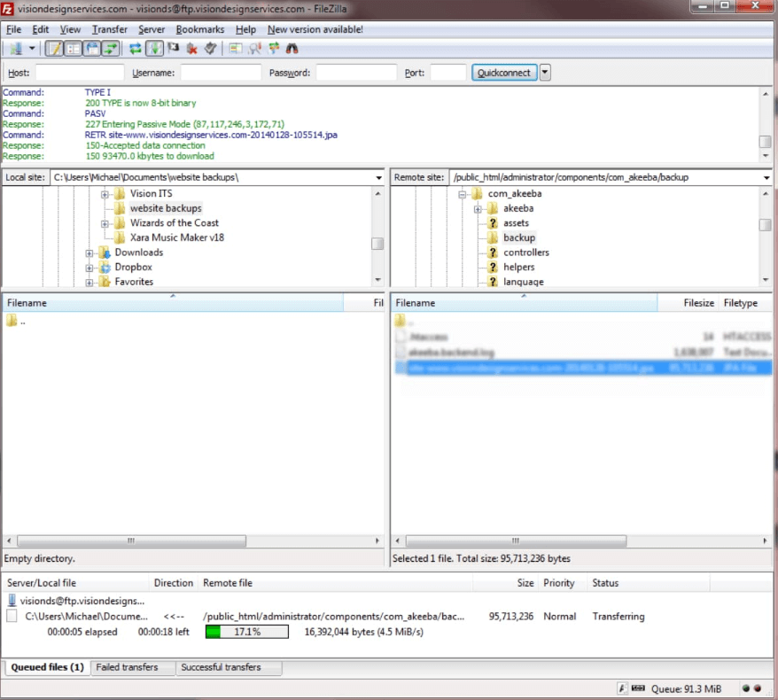The height and width of the screenshot is (700, 778).
Task: Click the Quickconnect button
Action: pyautogui.click(x=504, y=73)
